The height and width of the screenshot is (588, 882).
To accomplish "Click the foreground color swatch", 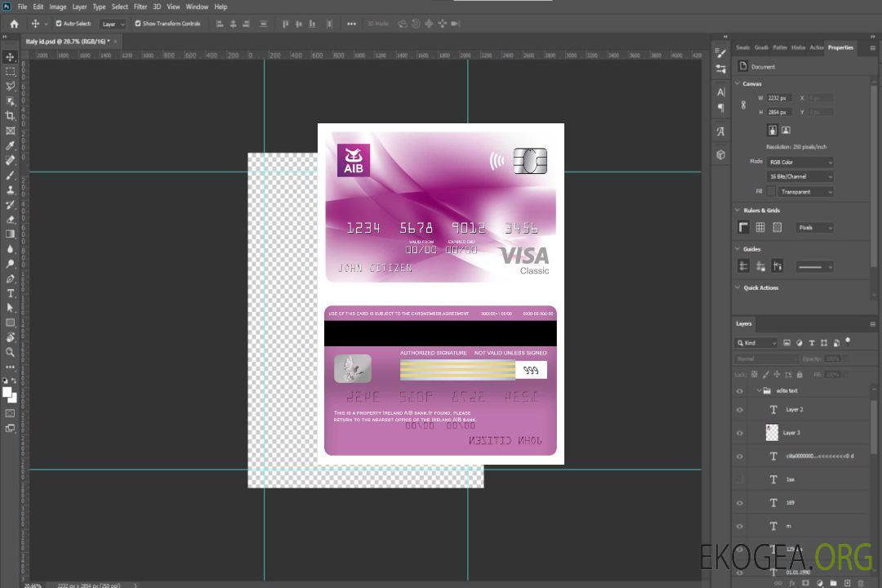I will point(7,392).
